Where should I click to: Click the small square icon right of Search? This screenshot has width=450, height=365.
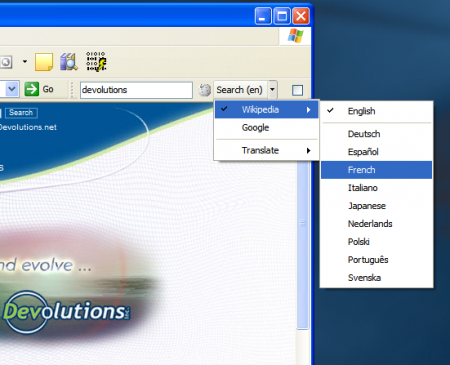point(297,90)
